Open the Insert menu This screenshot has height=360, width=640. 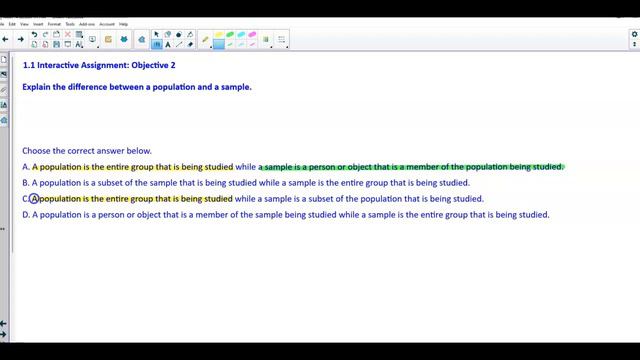pos(38,24)
